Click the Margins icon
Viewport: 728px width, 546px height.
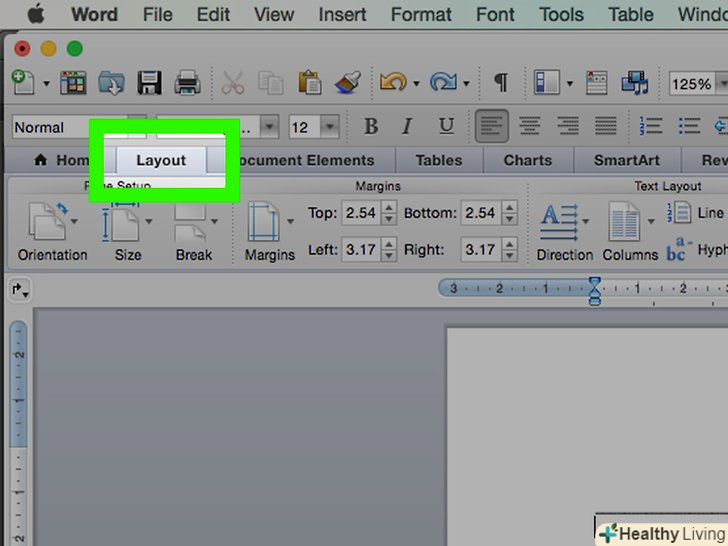[264, 221]
